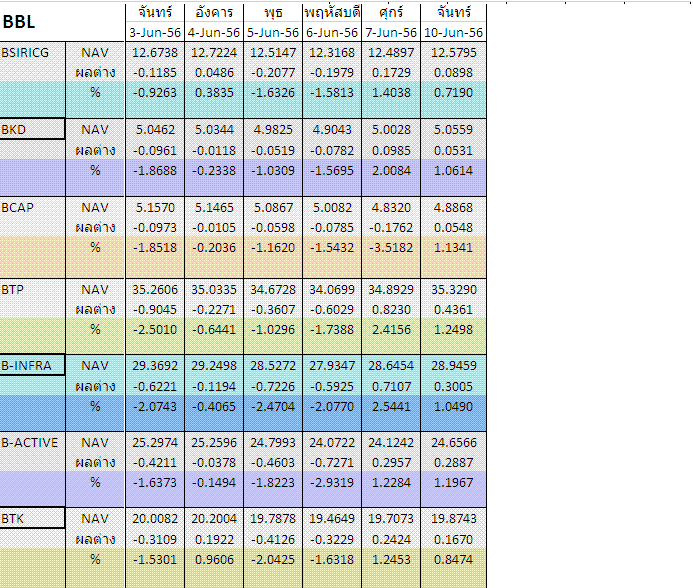Click BKD NAV value 5.0462
The height and width of the screenshot is (588, 693).
[x=155, y=130]
